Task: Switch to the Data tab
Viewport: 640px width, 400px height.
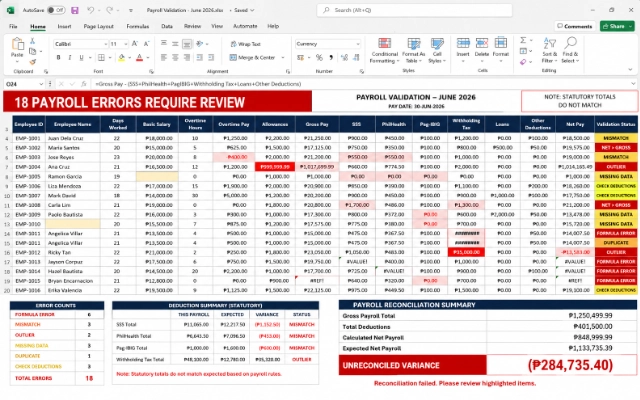Action: [x=167, y=26]
